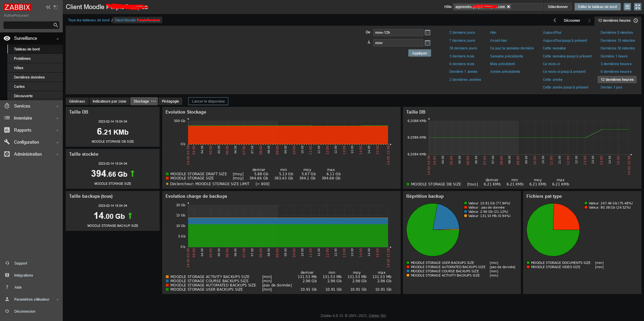Screen dimensions: 644x321
Task: Click the red MOODLE STORAGE VIDEO SIZE legend swatch
Action: point(528,267)
